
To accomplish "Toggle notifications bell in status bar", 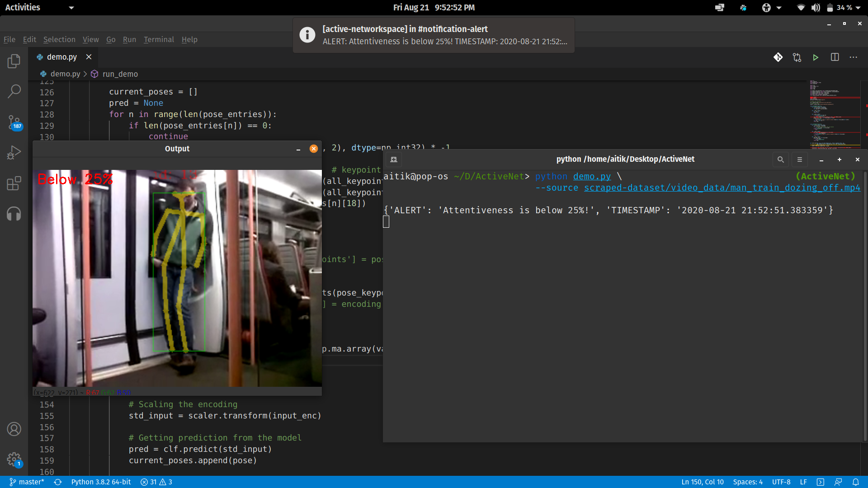I will pos(855,482).
